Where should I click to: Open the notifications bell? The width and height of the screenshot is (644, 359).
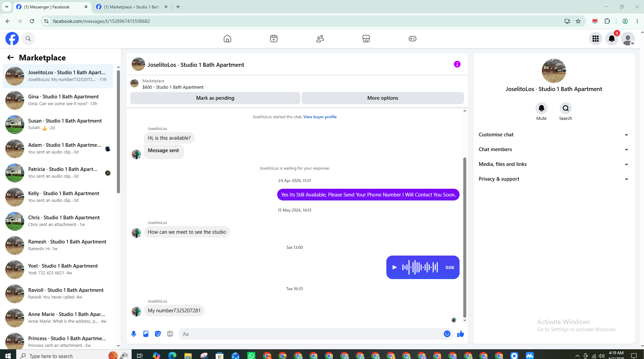point(612,39)
